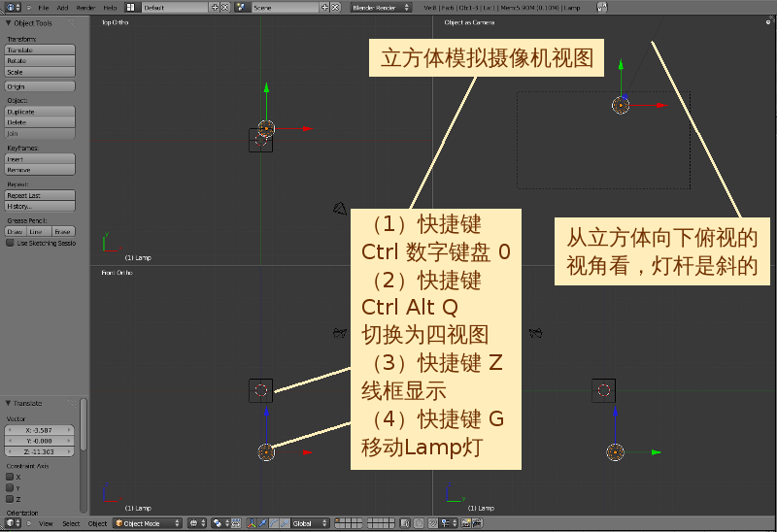The height and width of the screenshot is (532, 777).
Task: Collapse header menus arrow in top bar
Action: pyautogui.click(x=29, y=8)
